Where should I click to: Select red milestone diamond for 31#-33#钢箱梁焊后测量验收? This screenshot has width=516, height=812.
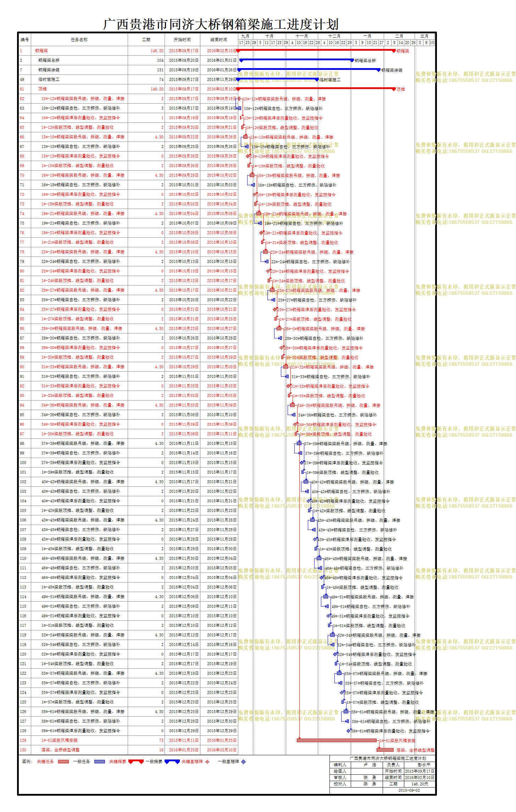pos(288,386)
